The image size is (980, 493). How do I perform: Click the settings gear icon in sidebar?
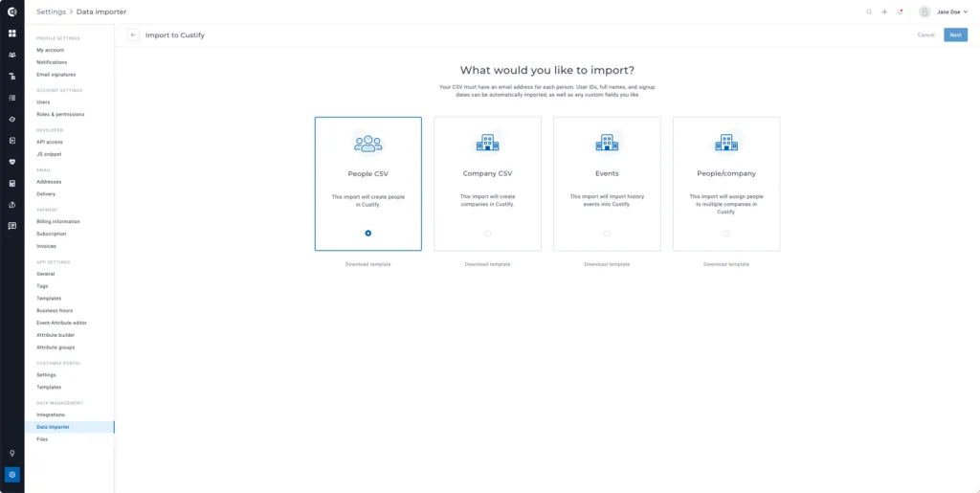11,475
